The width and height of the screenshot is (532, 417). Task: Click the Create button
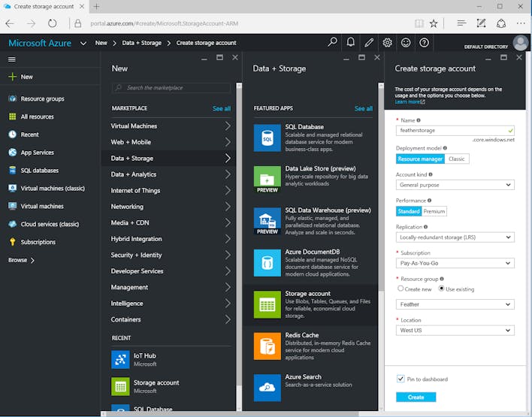pos(416,397)
